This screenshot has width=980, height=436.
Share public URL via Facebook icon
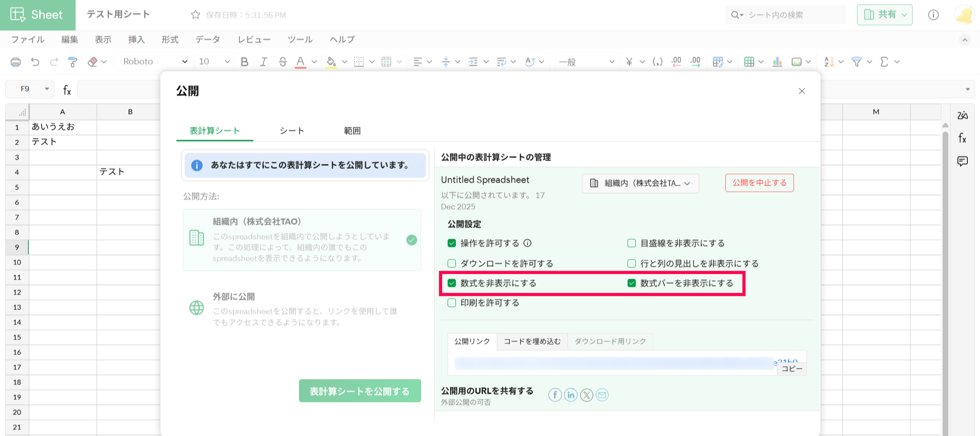tap(555, 395)
